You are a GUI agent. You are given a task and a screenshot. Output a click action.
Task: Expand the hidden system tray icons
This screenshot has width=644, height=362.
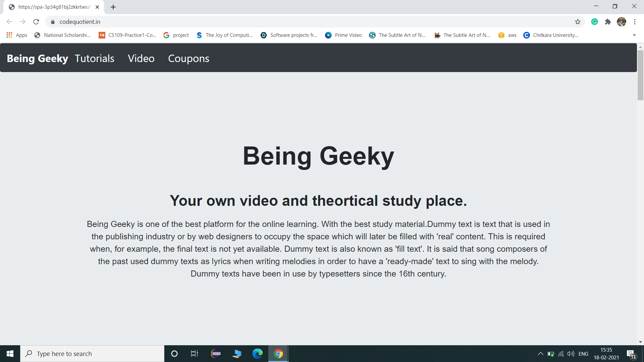pos(540,354)
